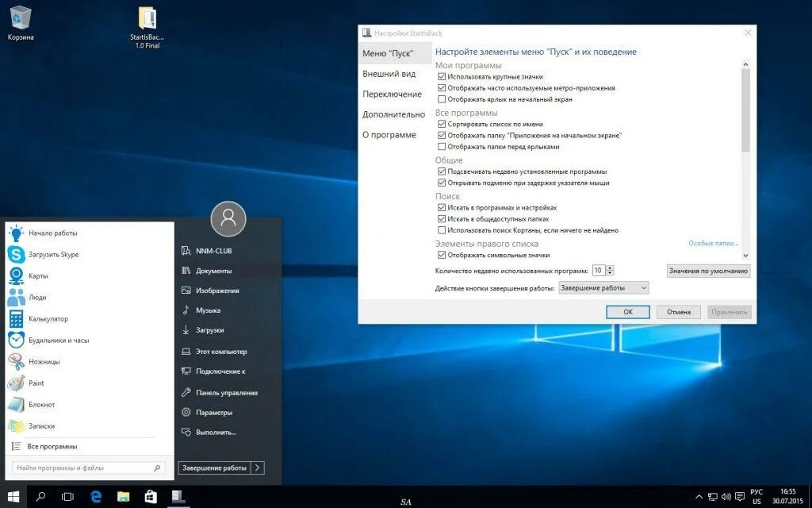
Task: Toggle Искать в программах и настройках
Action: tap(442, 207)
